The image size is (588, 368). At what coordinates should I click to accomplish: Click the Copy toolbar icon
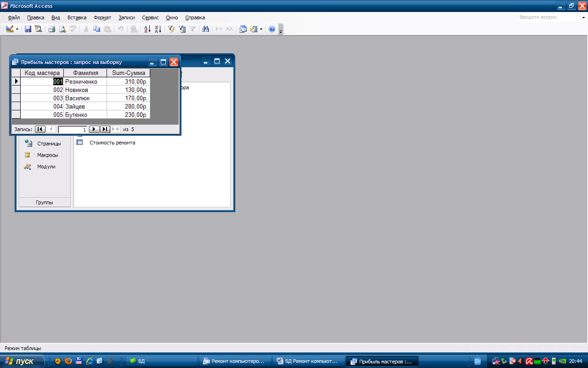click(96, 29)
